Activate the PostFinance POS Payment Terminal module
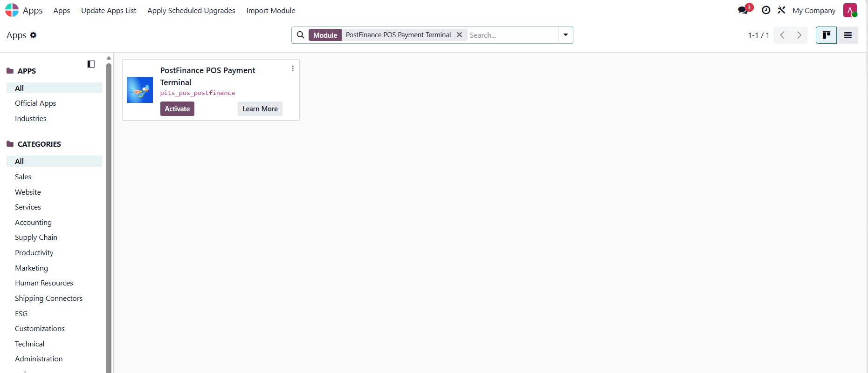The image size is (868, 373). point(177,109)
